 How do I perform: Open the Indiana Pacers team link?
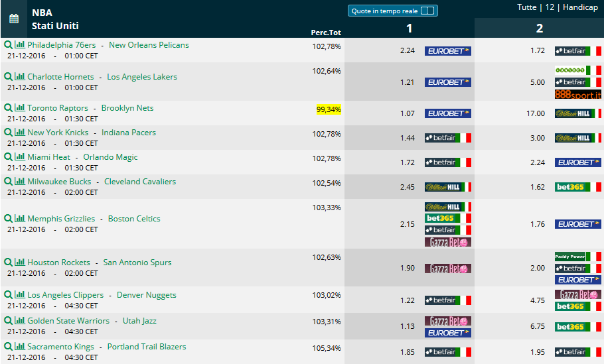click(x=129, y=133)
